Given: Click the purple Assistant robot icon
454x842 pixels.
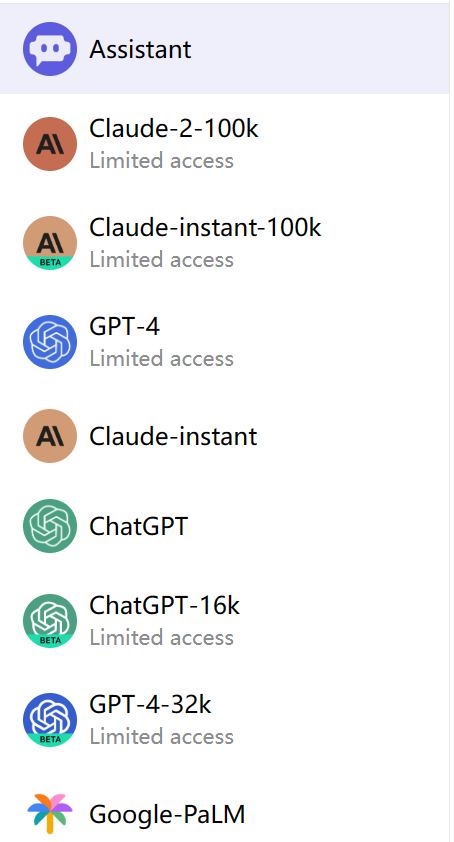Looking at the screenshot, I should (50, 49).
